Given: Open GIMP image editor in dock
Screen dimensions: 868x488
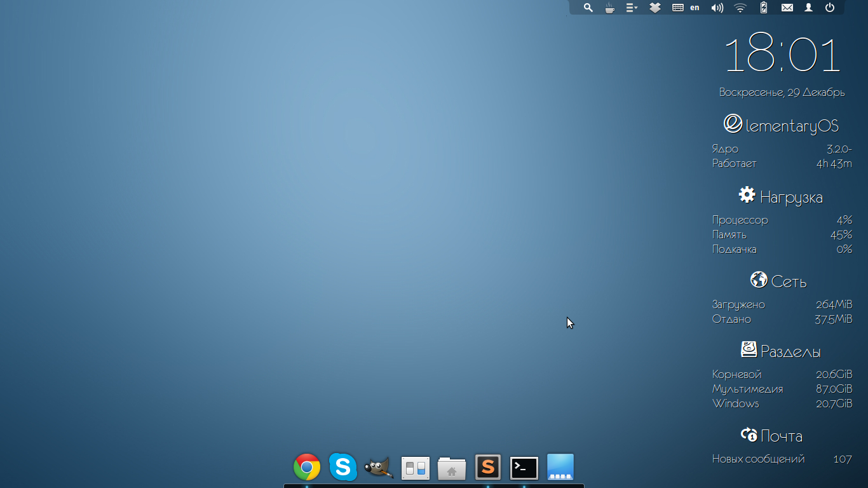Looking at the screenshot, I should [x=379, y=468].
